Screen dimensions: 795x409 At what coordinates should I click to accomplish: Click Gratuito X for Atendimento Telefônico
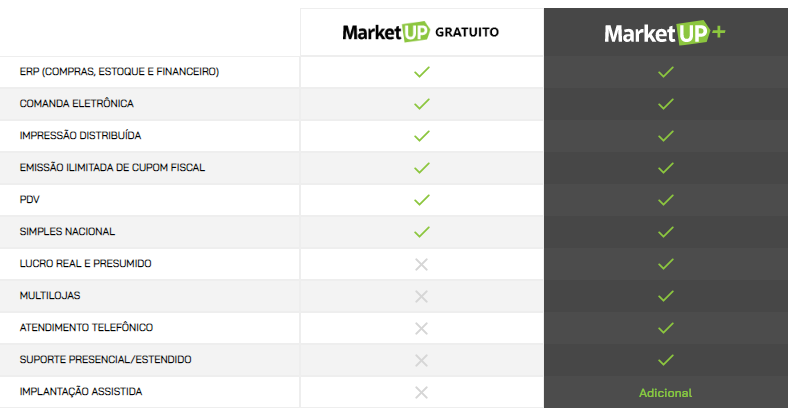click(x=421, y=328)
